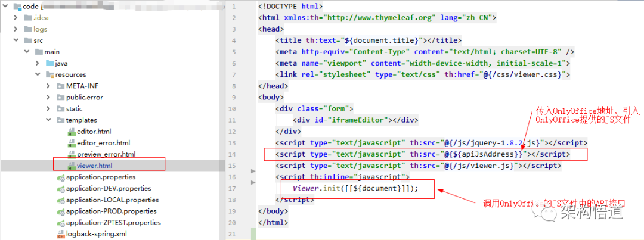Image resolution: width=644 pixels, height=240 pixels.
Task: Click the application-PROD.properties file icon
Action: (x=60, y=211)
